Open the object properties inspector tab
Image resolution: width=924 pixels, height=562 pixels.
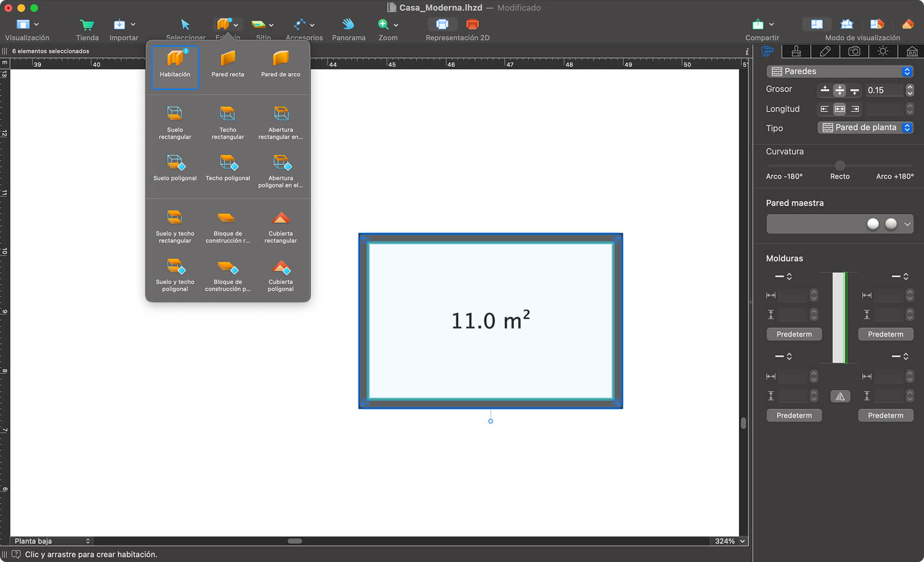coord(767,51)
